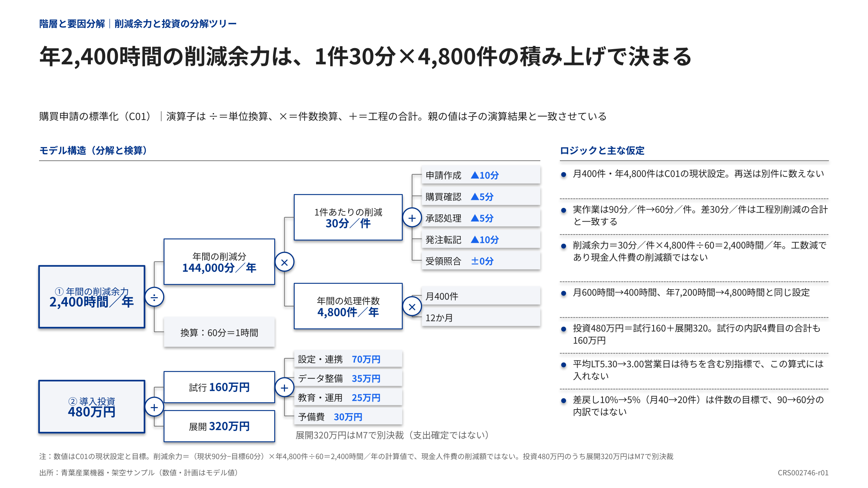
Task: Click the 1件あたりの削減 30分／件 node
Action: [x=348, y=217]
